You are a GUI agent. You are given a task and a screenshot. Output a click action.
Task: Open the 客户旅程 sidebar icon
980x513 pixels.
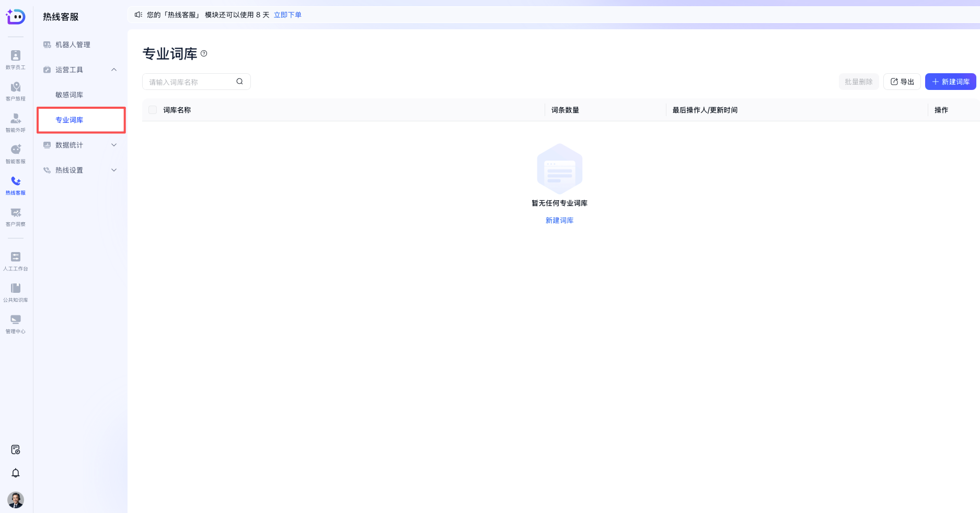(16, 90)
